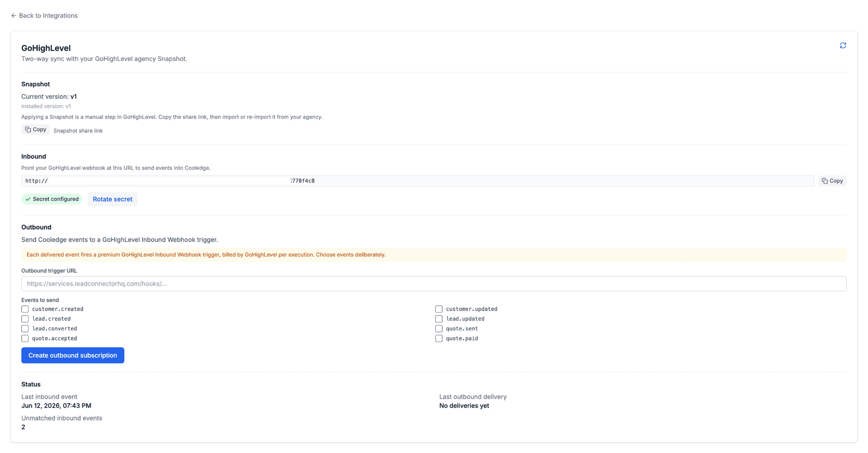Copy the Snapshot share link
Viewport: 868px width, 453px height.
pos(36,130)
